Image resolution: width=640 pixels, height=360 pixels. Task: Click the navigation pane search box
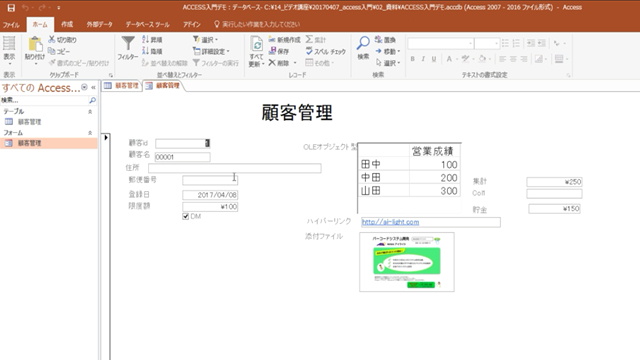(x=44, y=100)
